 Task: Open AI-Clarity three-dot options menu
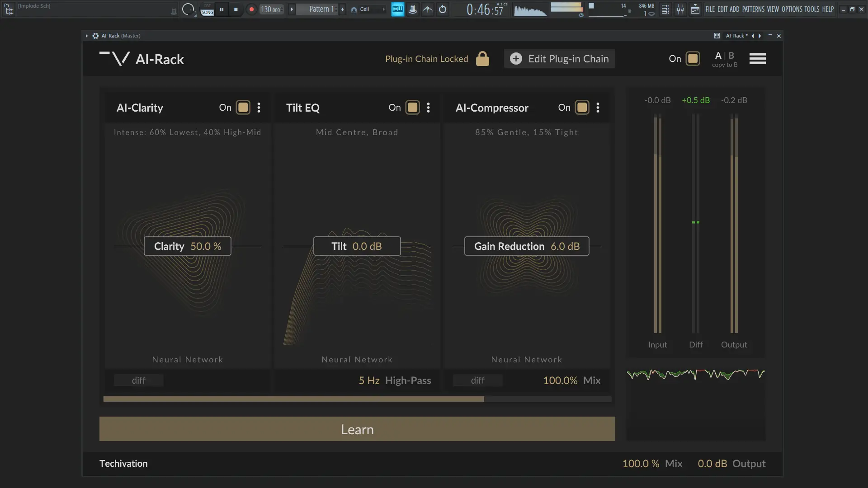click(x=259, y=108)
